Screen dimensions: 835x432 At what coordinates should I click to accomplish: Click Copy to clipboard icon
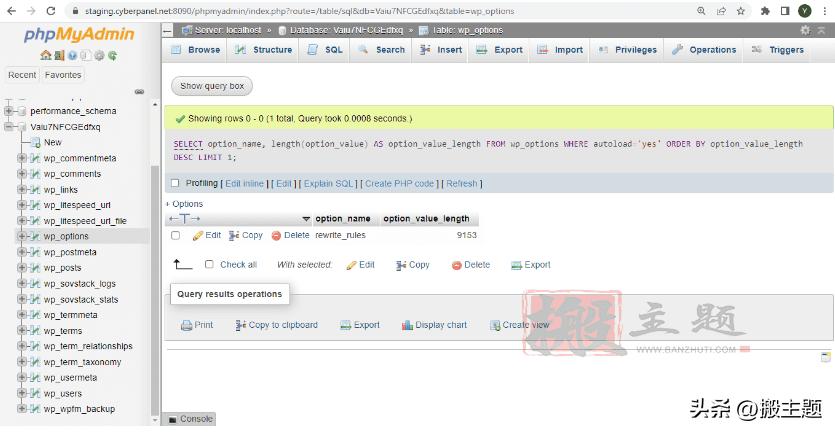[241, 325]
